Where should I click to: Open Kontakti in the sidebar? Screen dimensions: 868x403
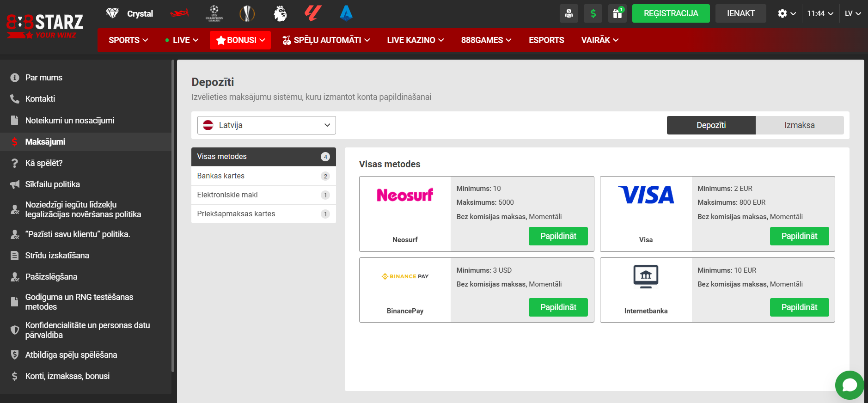(40, 99)
